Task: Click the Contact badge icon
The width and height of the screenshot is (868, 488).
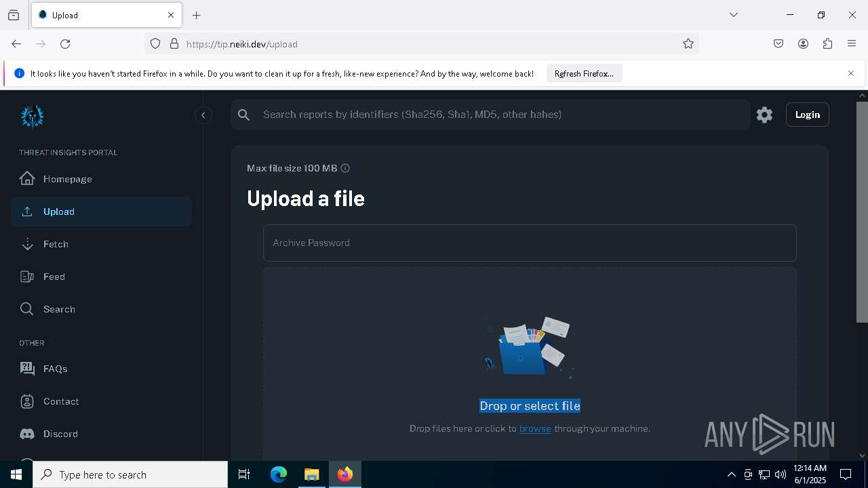Action: tap(27, 401)
